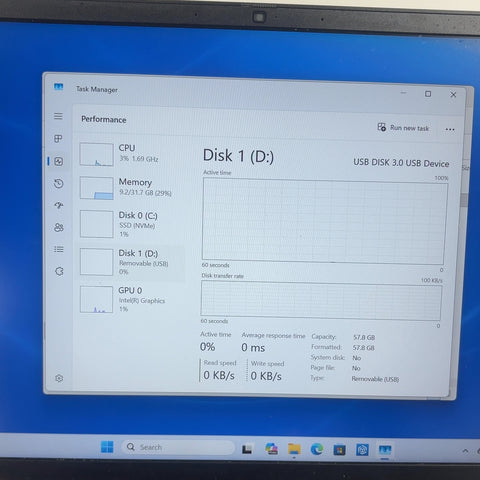The height and width of the screenshot is (480, 480).
Task: Open the Users page icon
Action: point(59,227)
